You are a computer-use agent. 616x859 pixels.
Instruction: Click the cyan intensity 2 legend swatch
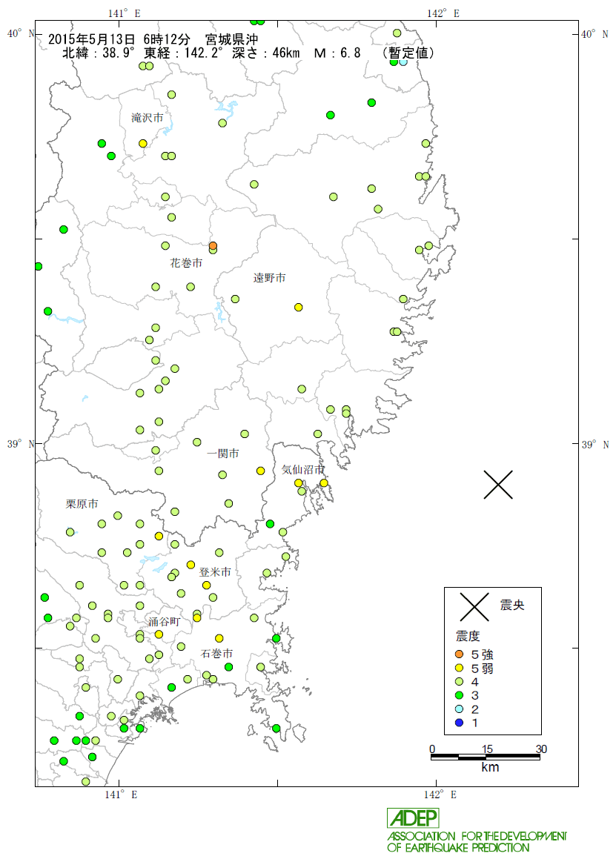tap(460, 709)
